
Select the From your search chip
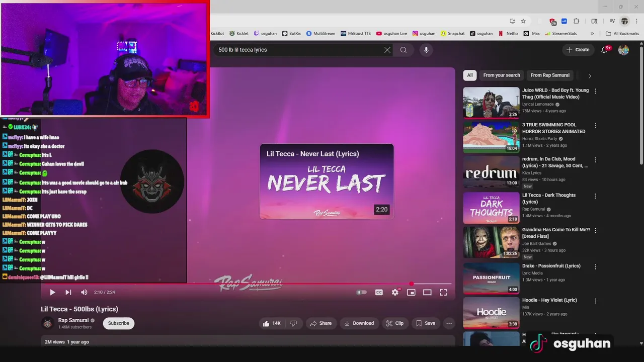tap(502, 75)
